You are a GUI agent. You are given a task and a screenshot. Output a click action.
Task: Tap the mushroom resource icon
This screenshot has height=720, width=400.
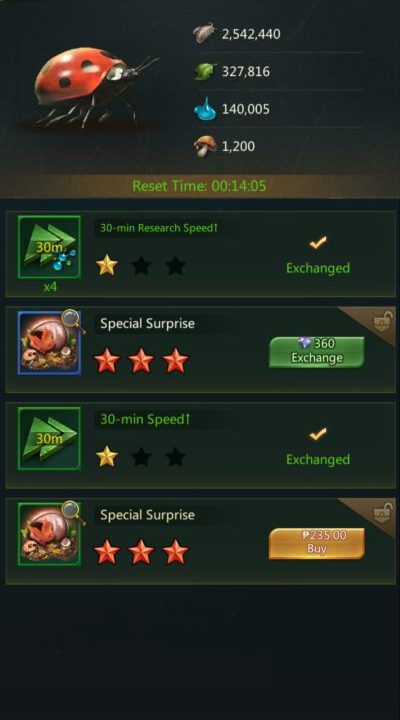(x=204, y=146)
